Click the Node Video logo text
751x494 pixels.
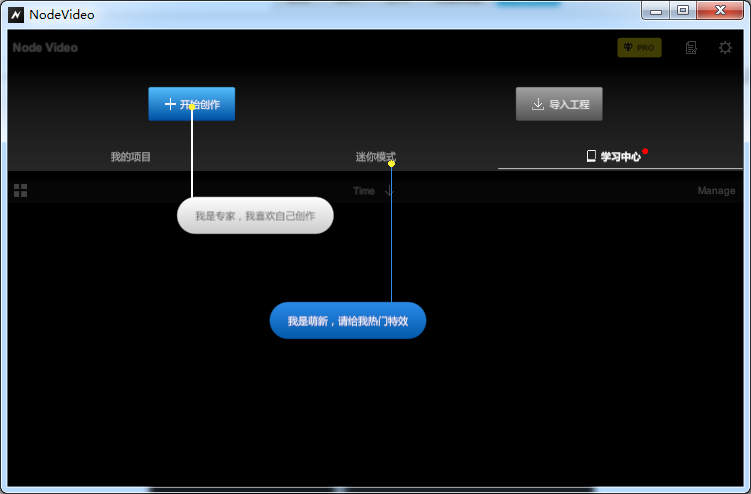45,47
